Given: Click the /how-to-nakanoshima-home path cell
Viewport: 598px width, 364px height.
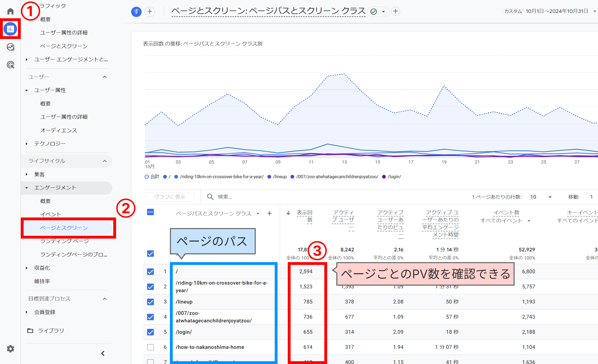Looking at the screenshot, I should (210, 347).
